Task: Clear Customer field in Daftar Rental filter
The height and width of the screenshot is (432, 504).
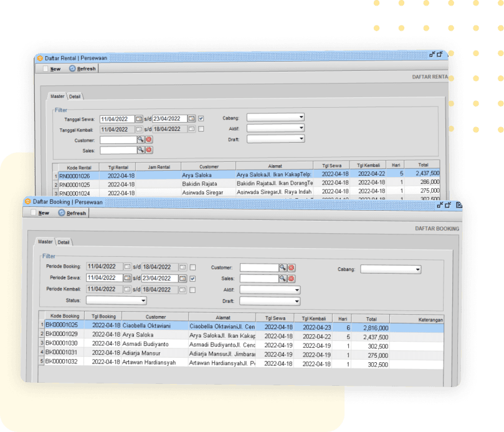Action: [x=149, y=140]
